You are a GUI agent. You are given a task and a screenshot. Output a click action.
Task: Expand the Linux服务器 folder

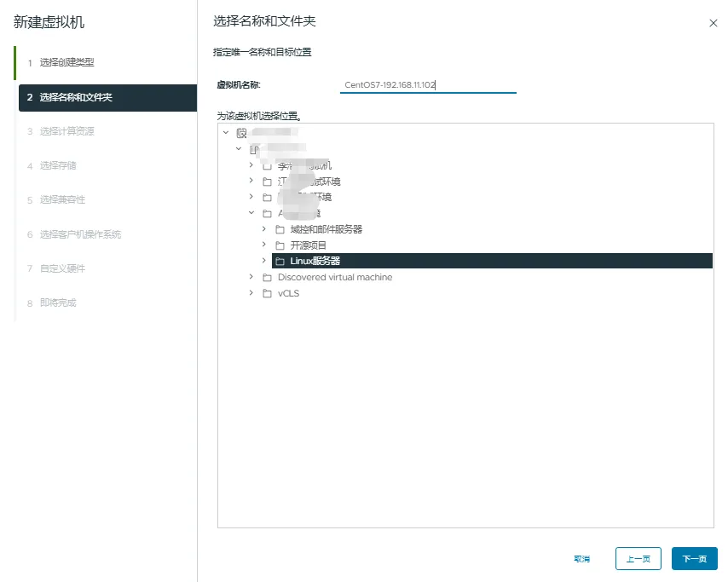click(x=263, y=261)
